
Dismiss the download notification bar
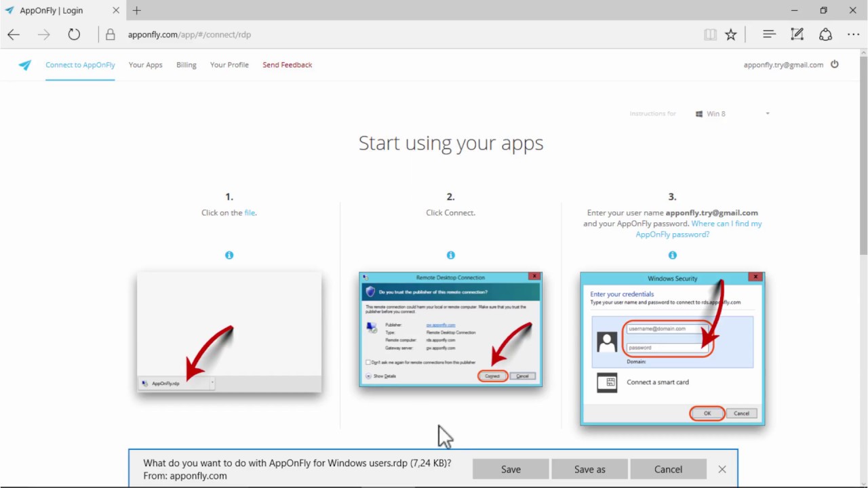coord(722,469)
